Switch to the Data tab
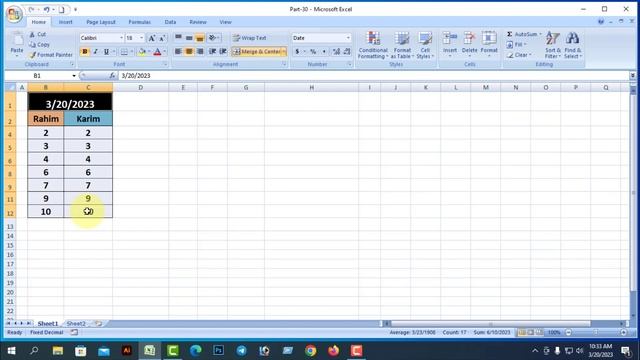Image resolution: width=640 pixels, height=360 pixels. 170,22
